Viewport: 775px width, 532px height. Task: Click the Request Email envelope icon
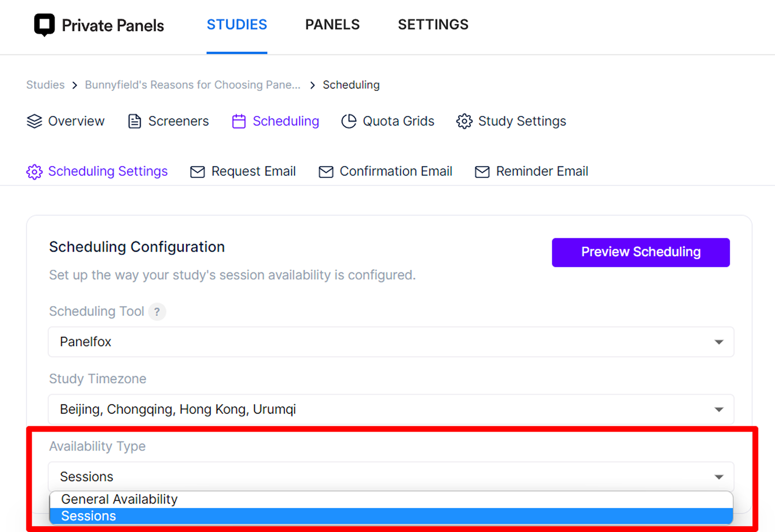198,172
